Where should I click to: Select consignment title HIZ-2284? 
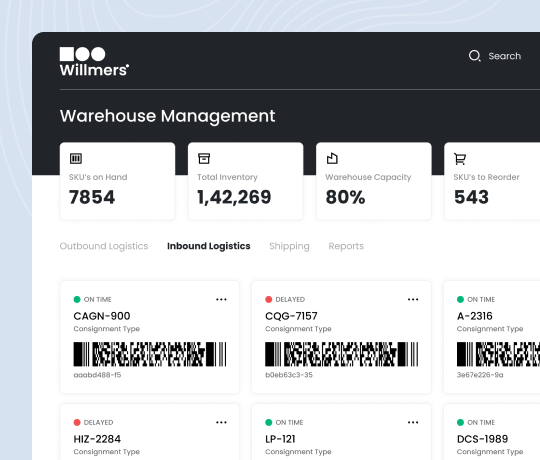(97, 439)
